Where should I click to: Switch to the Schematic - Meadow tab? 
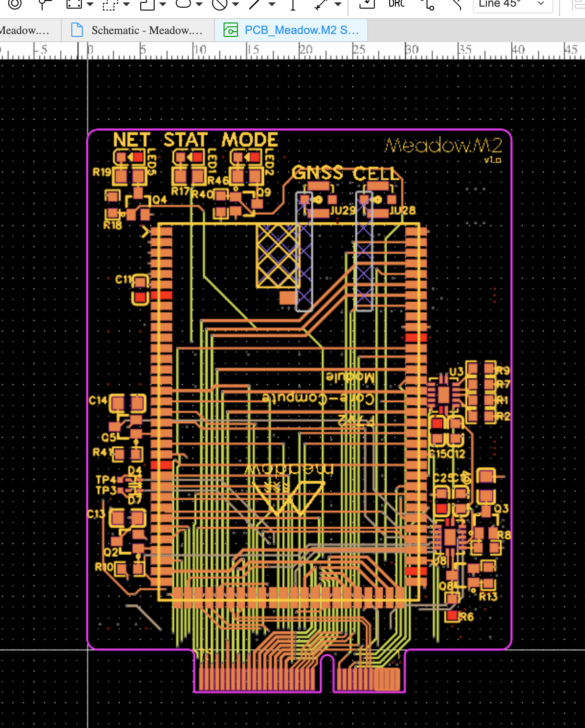(x=138, y=30)
